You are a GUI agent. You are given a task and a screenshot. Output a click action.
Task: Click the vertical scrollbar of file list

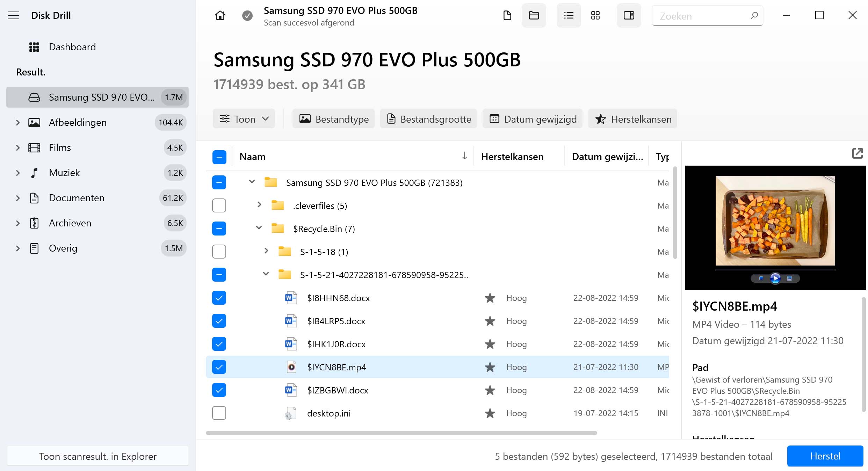tap(675, 212)
